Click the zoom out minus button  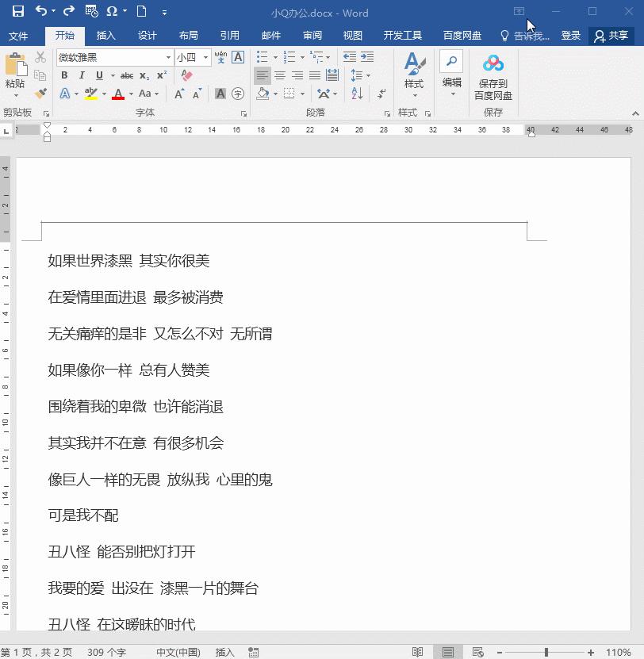click(500, 653)
